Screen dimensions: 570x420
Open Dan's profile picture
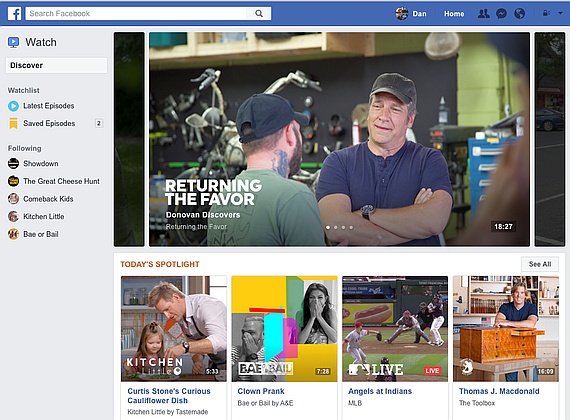coord(402,14)
